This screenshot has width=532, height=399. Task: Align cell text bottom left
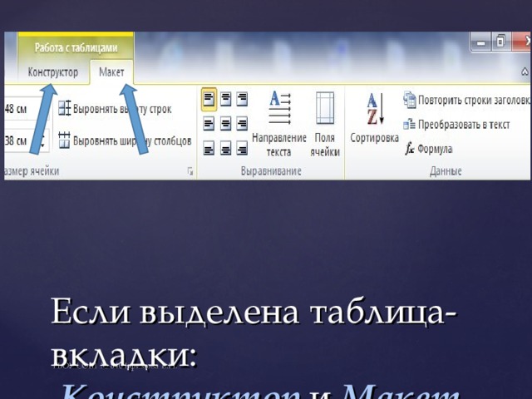209,148
